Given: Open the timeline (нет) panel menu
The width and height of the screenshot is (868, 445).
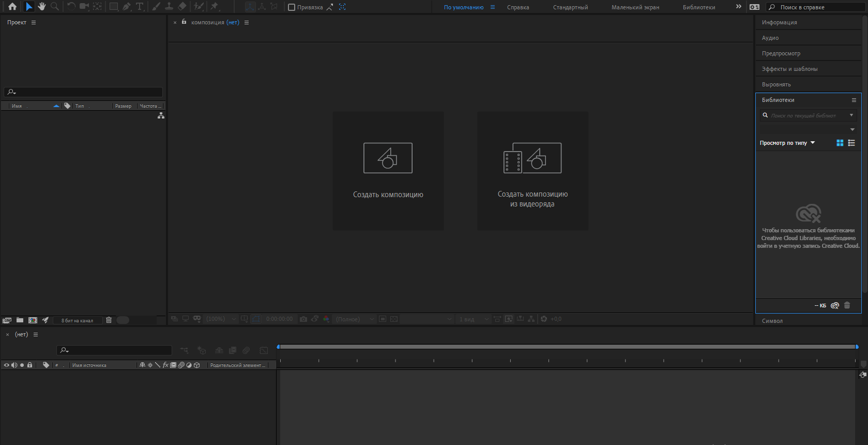Looking at the screenshot, I should (36, 334).
